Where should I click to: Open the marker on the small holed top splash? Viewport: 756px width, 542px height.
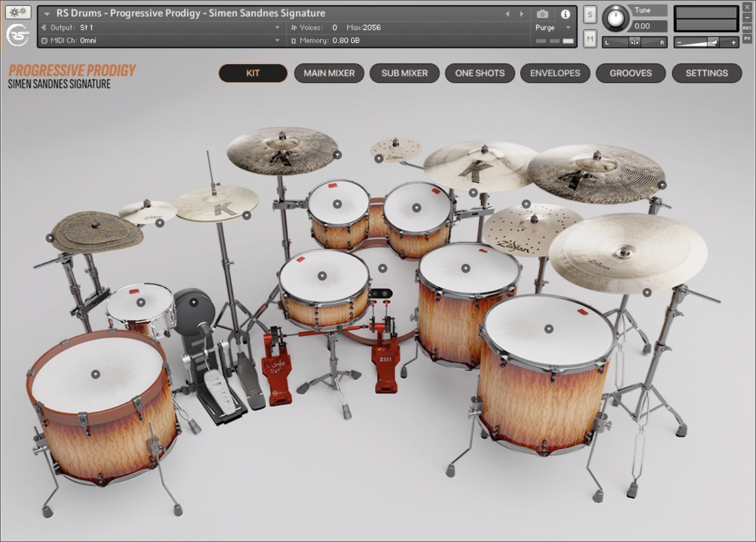pyautogui.click(x=379, y=158)
